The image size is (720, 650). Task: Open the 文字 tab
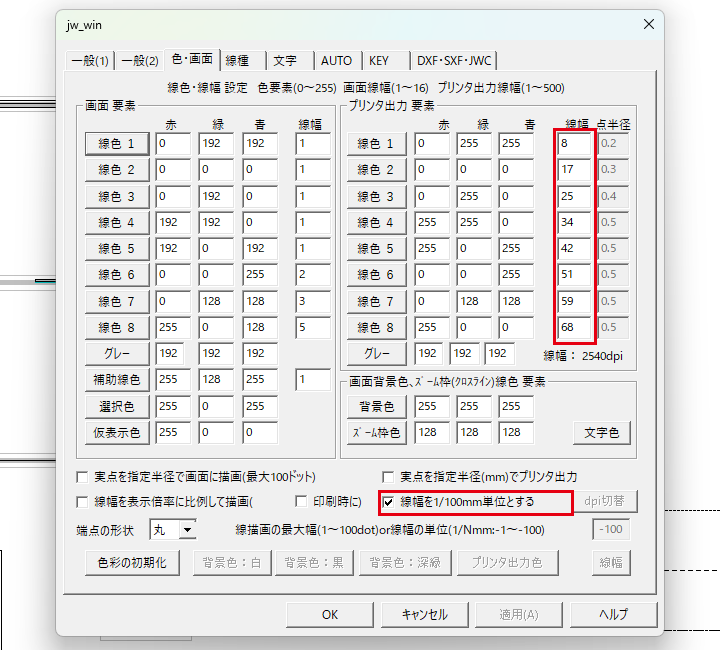pos(291,61)
